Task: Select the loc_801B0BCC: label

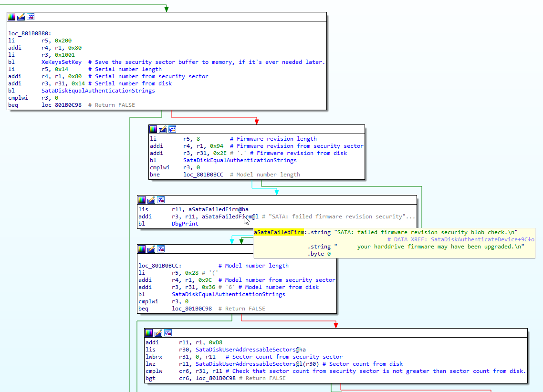Action: [x=160, y=266]
